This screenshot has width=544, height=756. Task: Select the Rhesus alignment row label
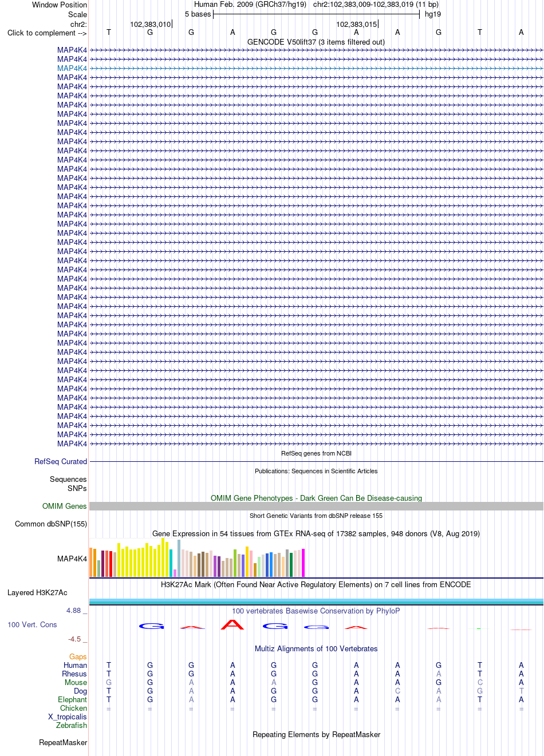click(x=74, y=674)
